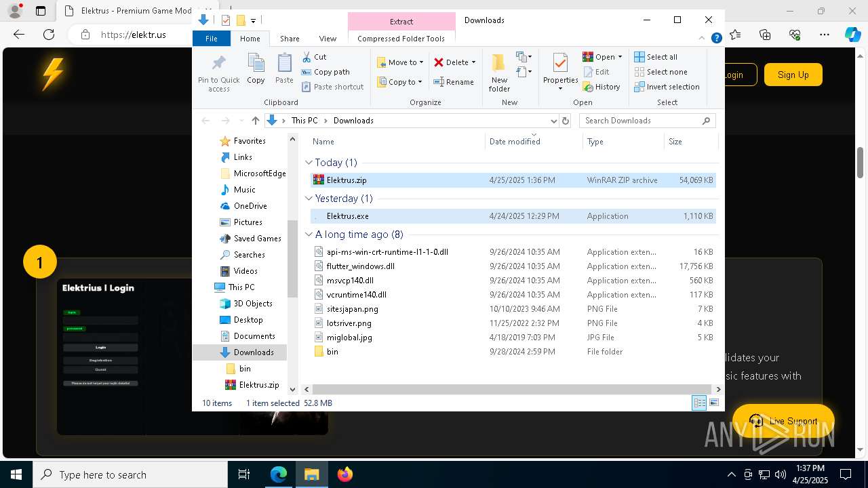Go up one folder level

[255, 121]
